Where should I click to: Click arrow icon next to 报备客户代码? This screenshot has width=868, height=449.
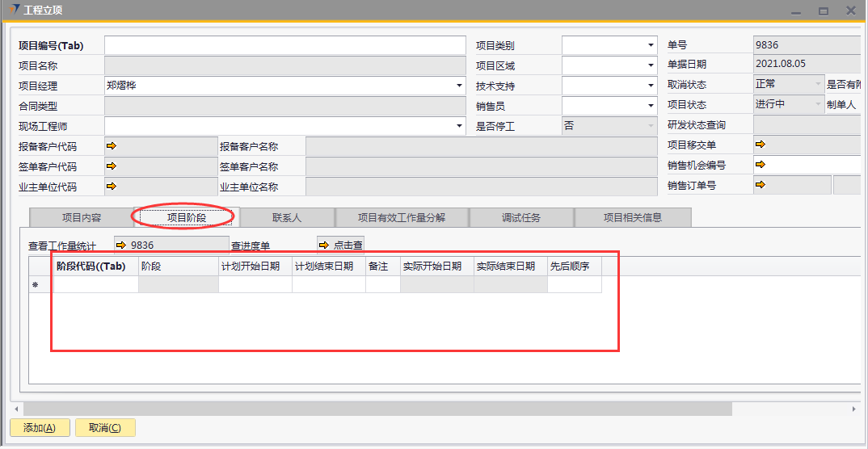coord(112,146)
